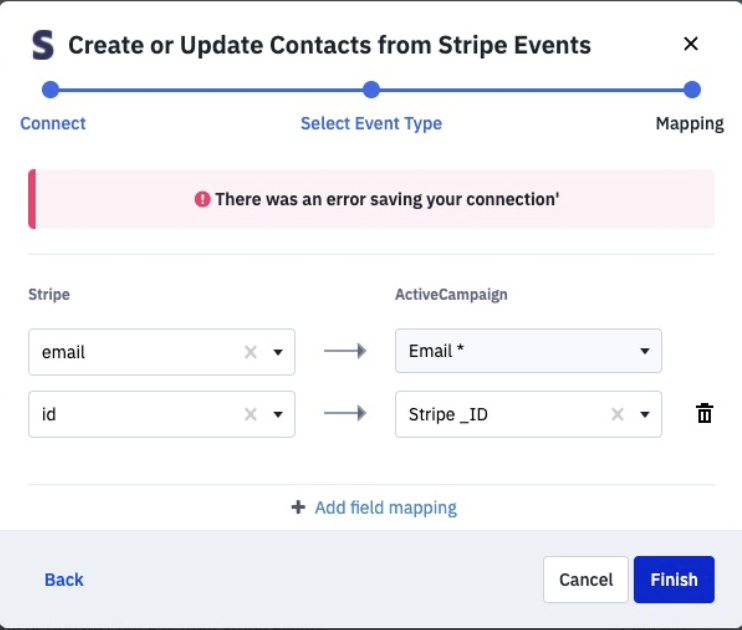Viewport: 742px width, 630px height.
Task: Clear the id Stripe field selection
Action: (x=251, y=414)
